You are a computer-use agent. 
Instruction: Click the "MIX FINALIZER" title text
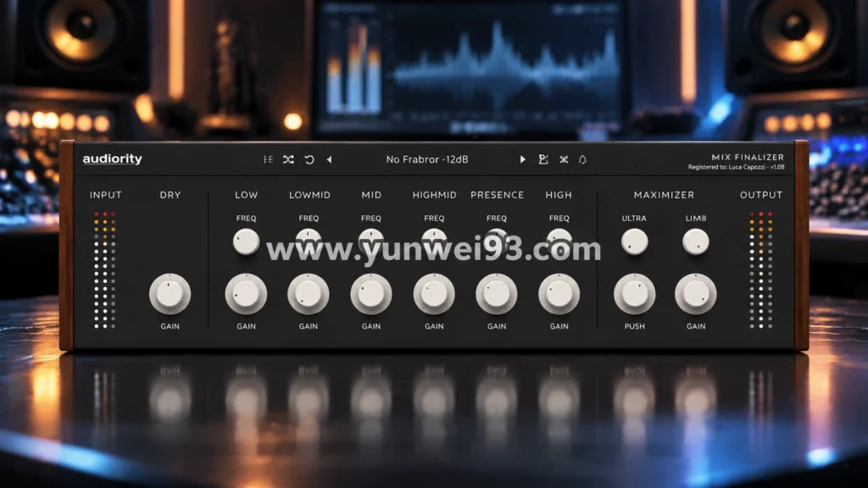tap(748, 157)
